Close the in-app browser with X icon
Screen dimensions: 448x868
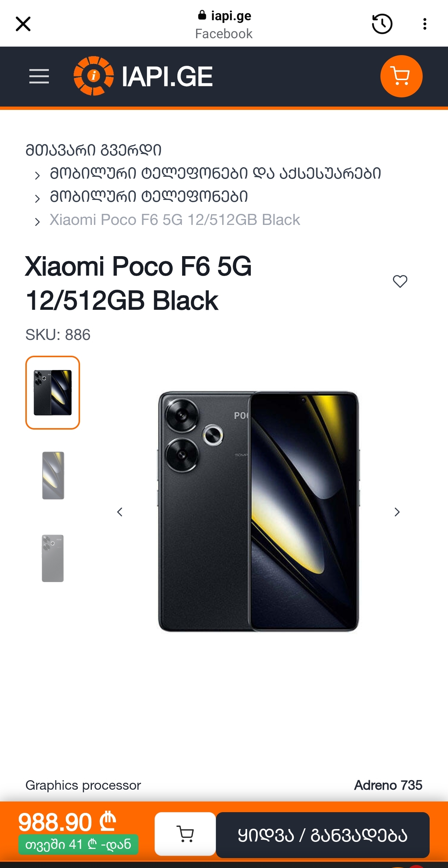(x=23, y=24)
